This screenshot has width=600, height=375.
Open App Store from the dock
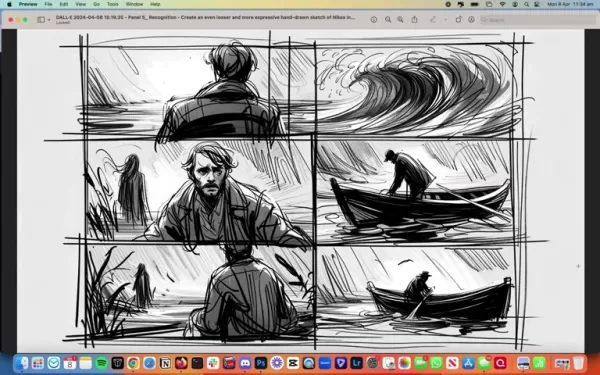pos(468,363)
